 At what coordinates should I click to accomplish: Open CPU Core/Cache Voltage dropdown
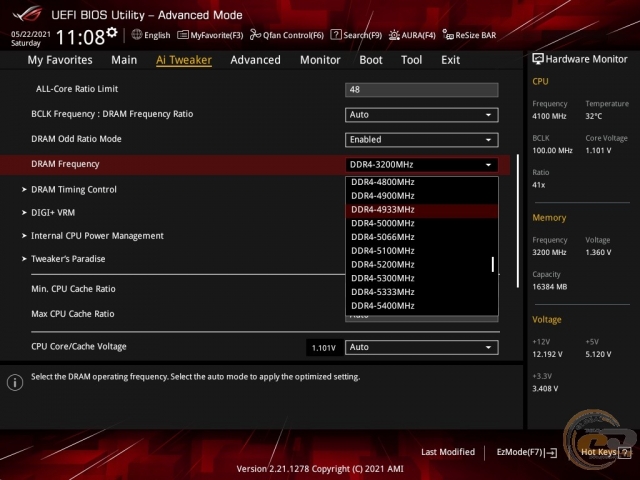(x=422, y=347)
